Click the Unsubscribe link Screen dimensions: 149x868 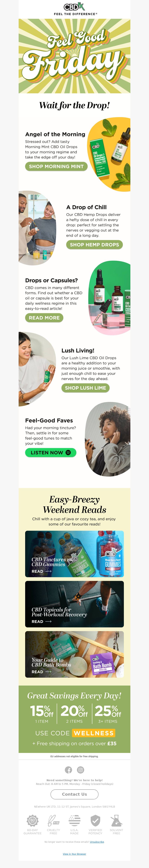coord(97,842)
